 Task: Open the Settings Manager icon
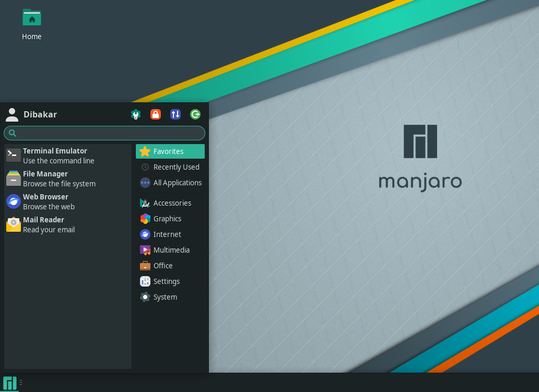(136, 114)
